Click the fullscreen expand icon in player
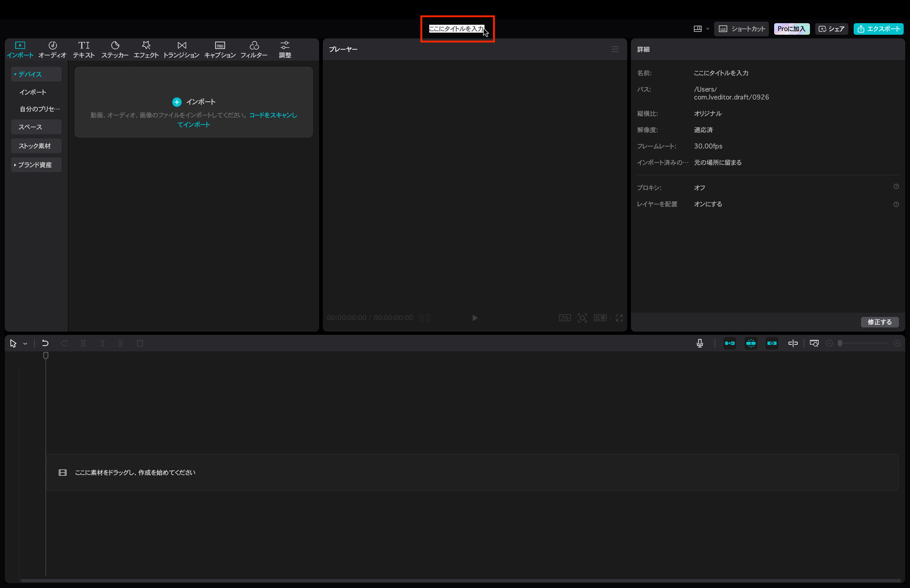The height and width of the screenshot is (588, 910). pyautogui.click(x=619, y=318)
